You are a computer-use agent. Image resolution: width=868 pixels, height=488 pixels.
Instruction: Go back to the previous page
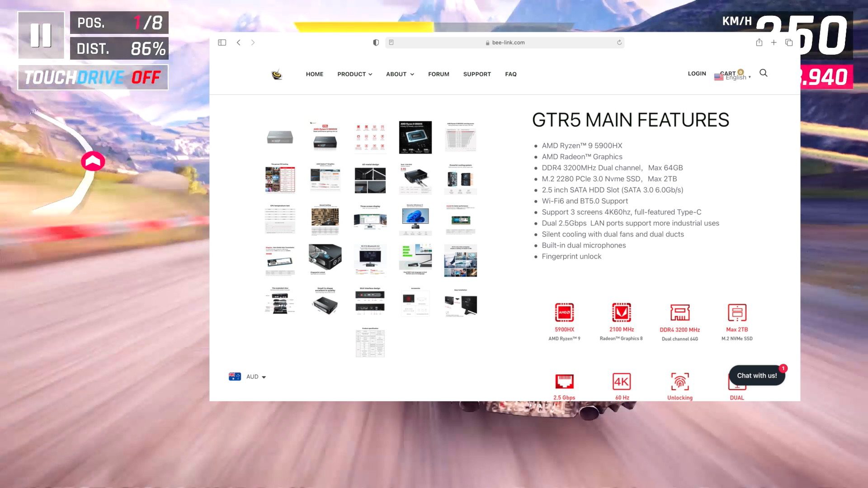point(239,42)
